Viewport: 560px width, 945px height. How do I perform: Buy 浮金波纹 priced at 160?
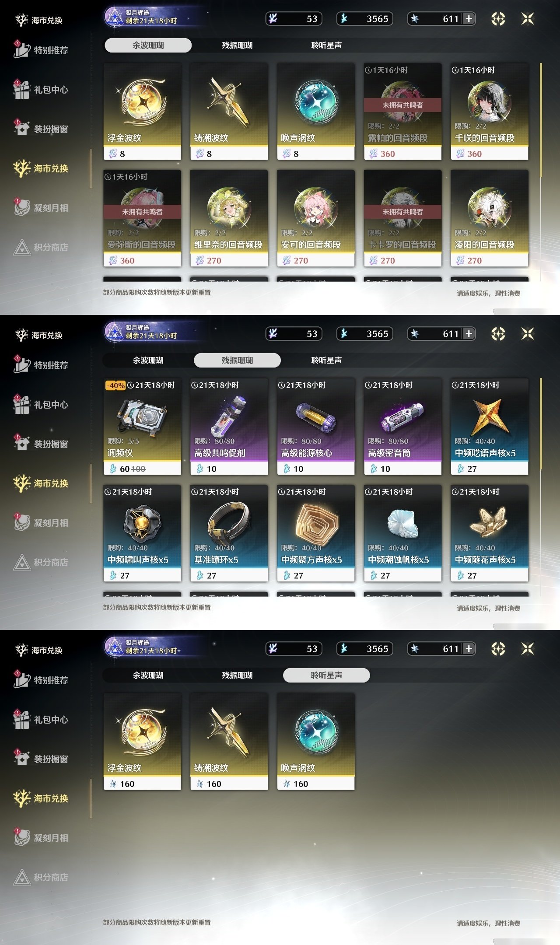point(142,742)
